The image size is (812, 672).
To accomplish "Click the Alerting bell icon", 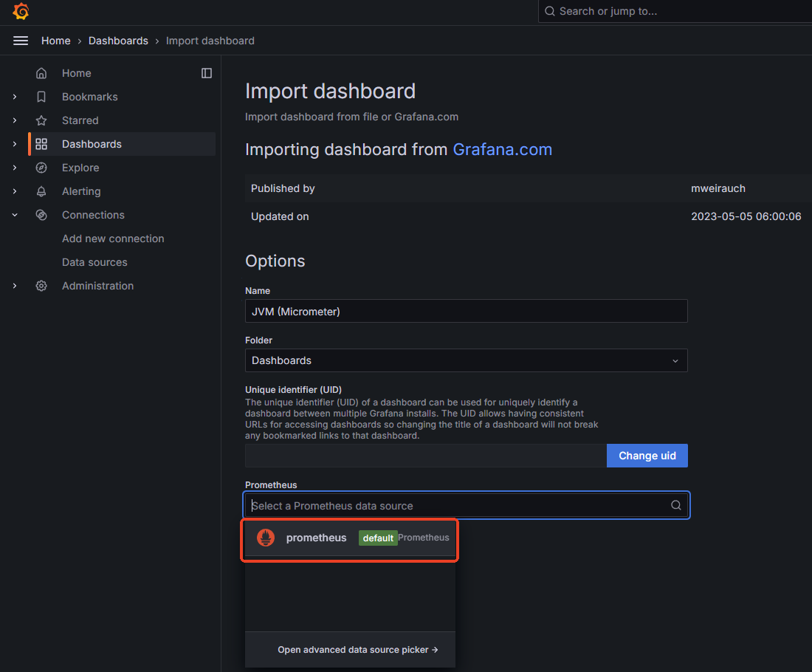I will (41, 191).
